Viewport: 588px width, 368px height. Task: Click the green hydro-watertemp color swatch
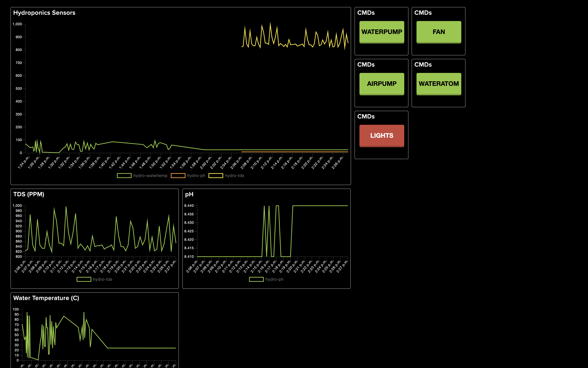[124, 175]
